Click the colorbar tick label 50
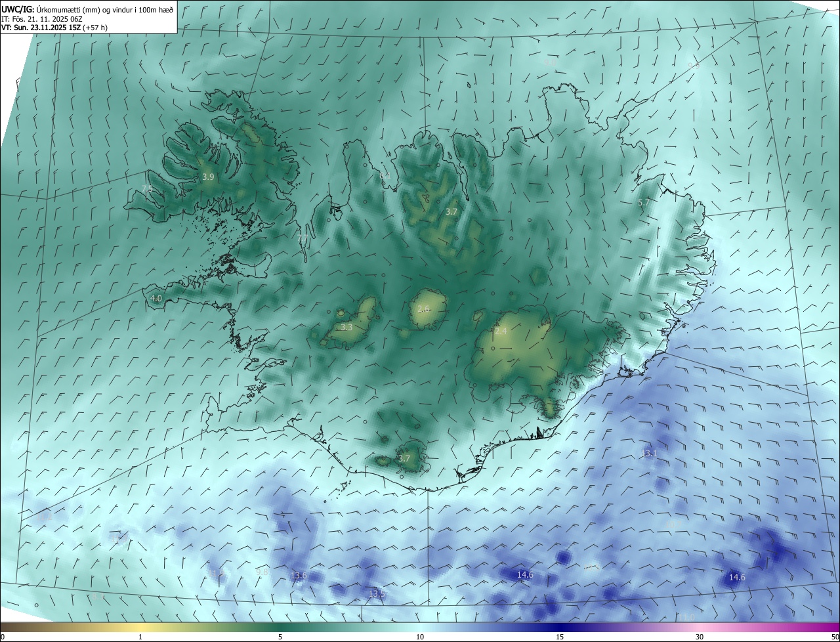840x642 pixels. click(x=835, y=637)
